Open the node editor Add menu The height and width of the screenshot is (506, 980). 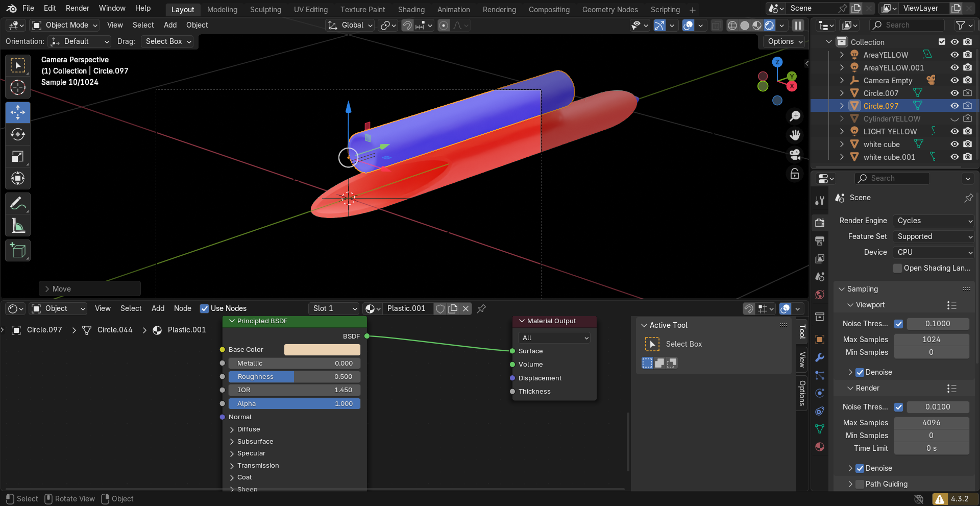click(x=158, y=308)
